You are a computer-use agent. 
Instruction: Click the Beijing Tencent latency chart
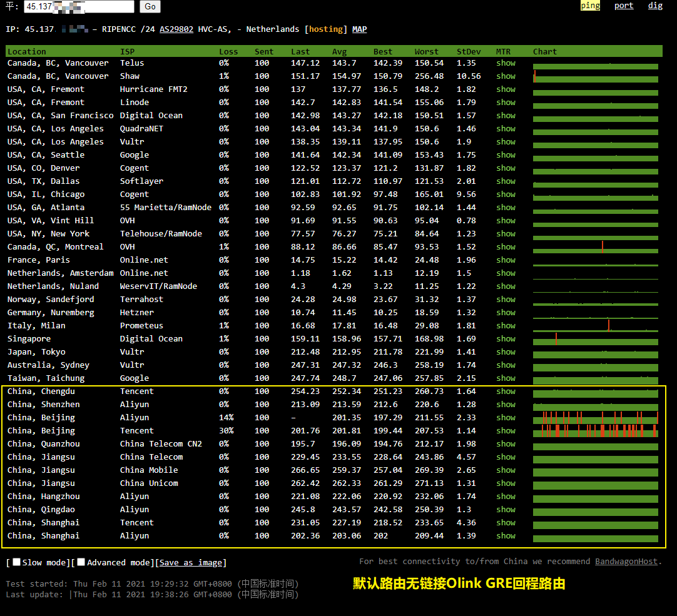596,431
